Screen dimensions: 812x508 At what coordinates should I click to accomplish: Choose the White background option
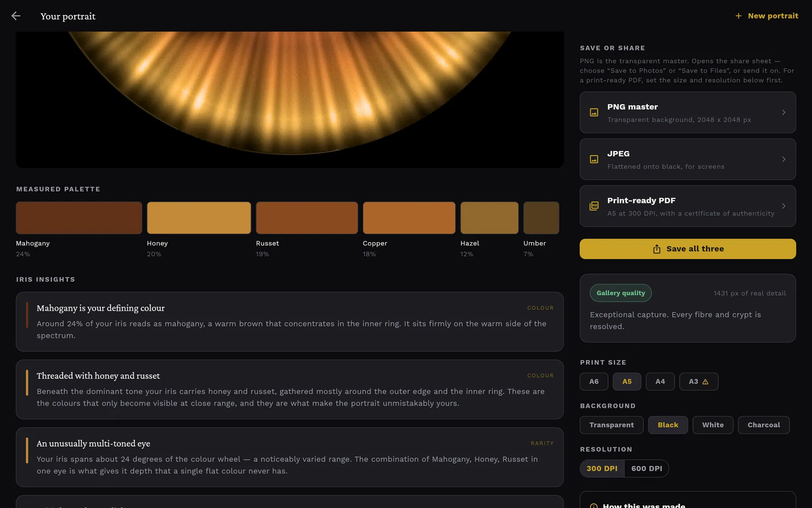point(713,425)
